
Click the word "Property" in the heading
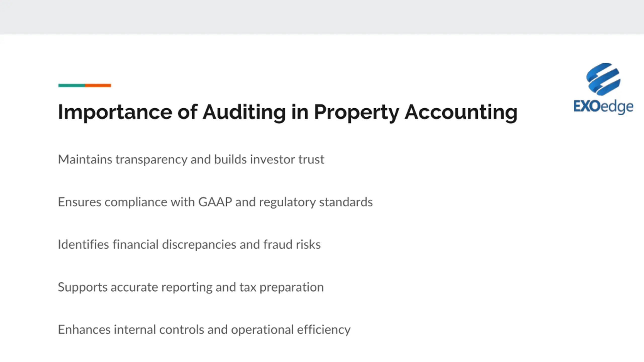356,112
